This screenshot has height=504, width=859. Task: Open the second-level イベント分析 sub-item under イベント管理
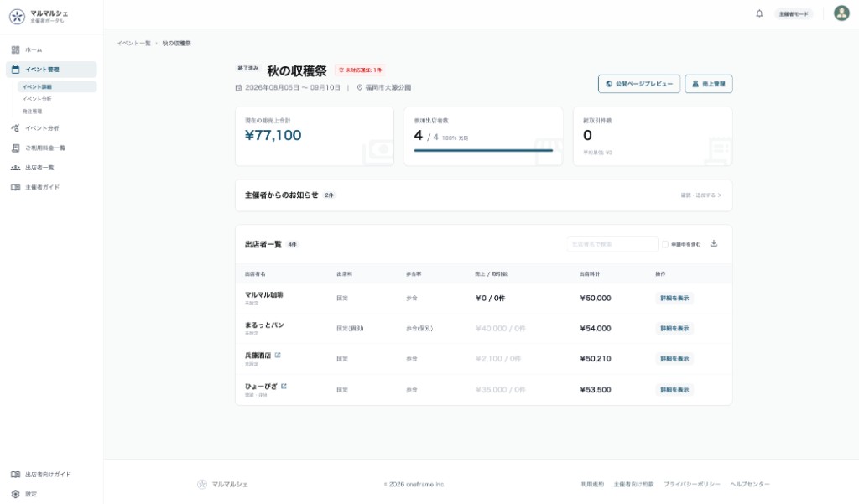[37, 99]
